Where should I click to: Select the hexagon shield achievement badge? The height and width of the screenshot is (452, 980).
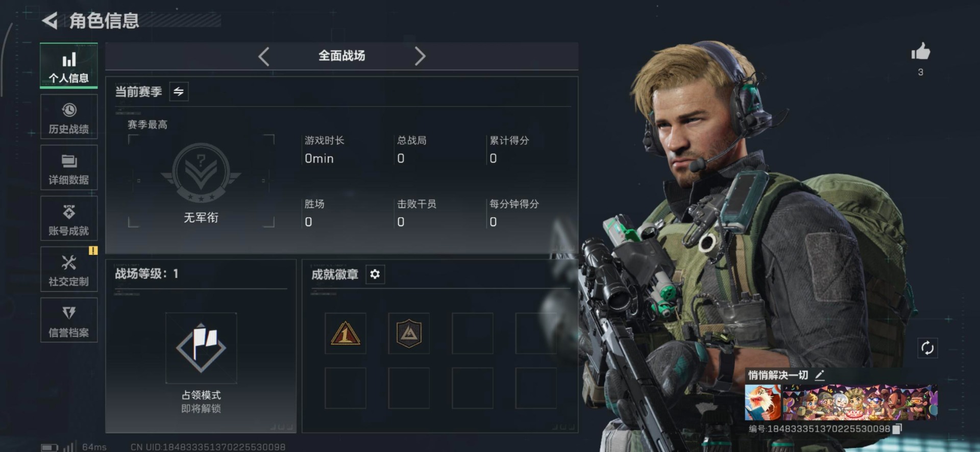(409, 334)
